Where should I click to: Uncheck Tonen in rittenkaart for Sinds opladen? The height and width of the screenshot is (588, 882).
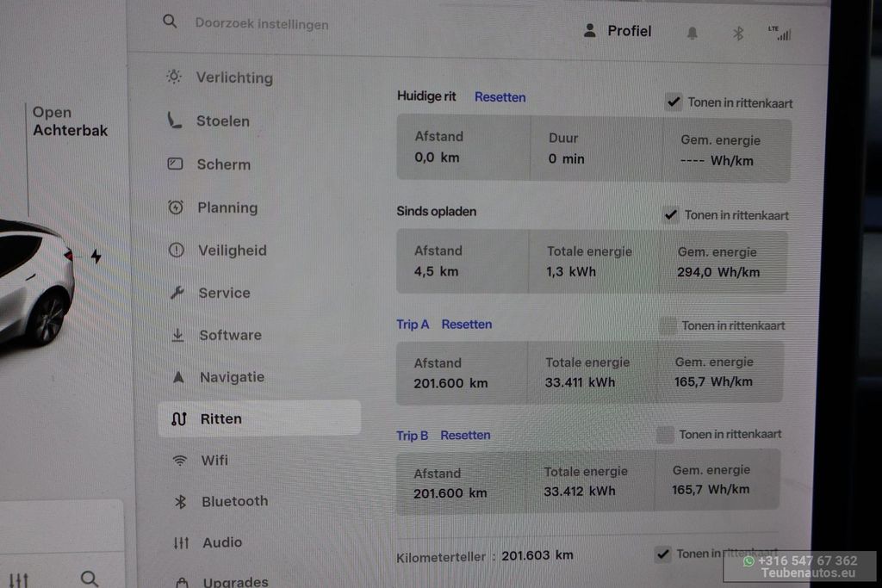click(671, 215)
